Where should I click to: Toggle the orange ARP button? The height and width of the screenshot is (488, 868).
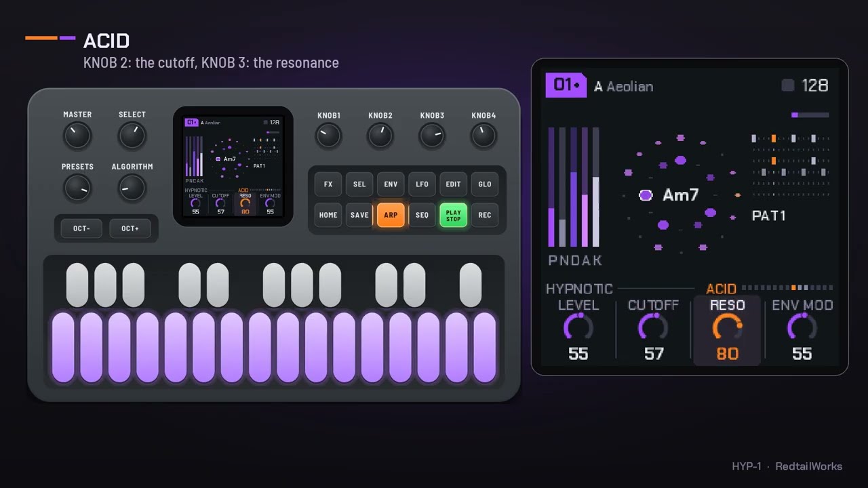391,216
